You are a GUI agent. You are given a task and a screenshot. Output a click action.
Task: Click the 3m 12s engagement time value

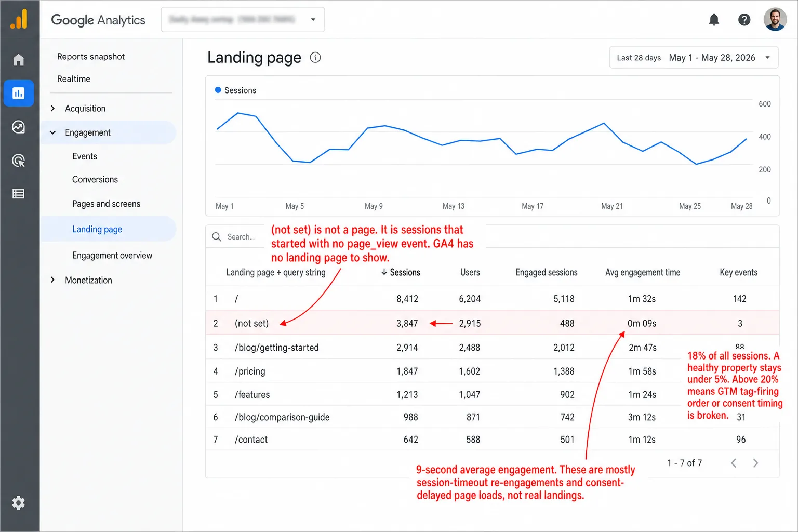coord(642,417)
